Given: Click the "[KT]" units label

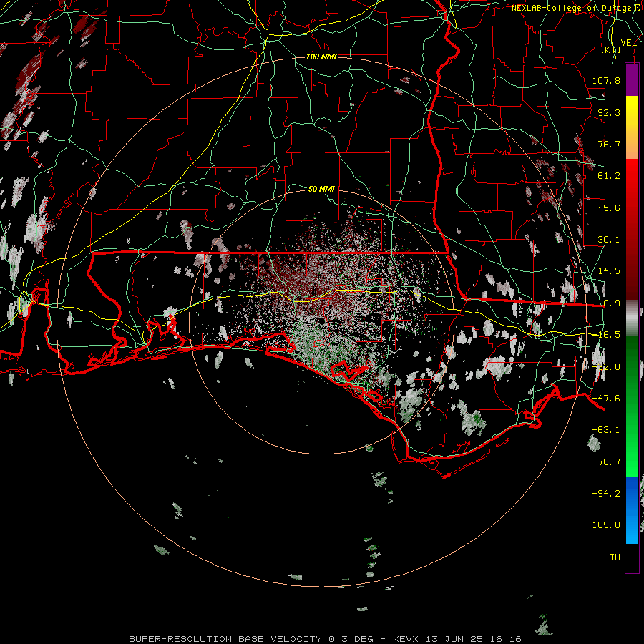Looking at the screenshot, I should click(x=611, y=49).
